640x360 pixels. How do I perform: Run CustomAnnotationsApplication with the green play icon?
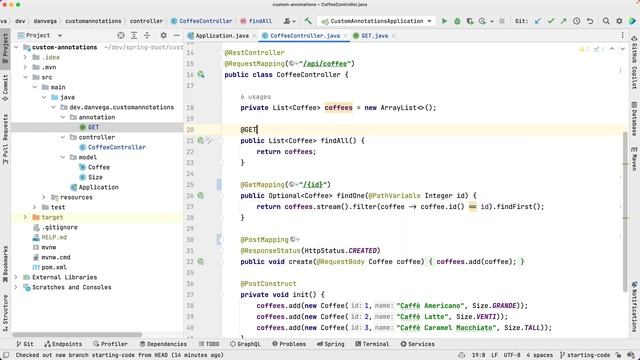[x=444, y=21]
